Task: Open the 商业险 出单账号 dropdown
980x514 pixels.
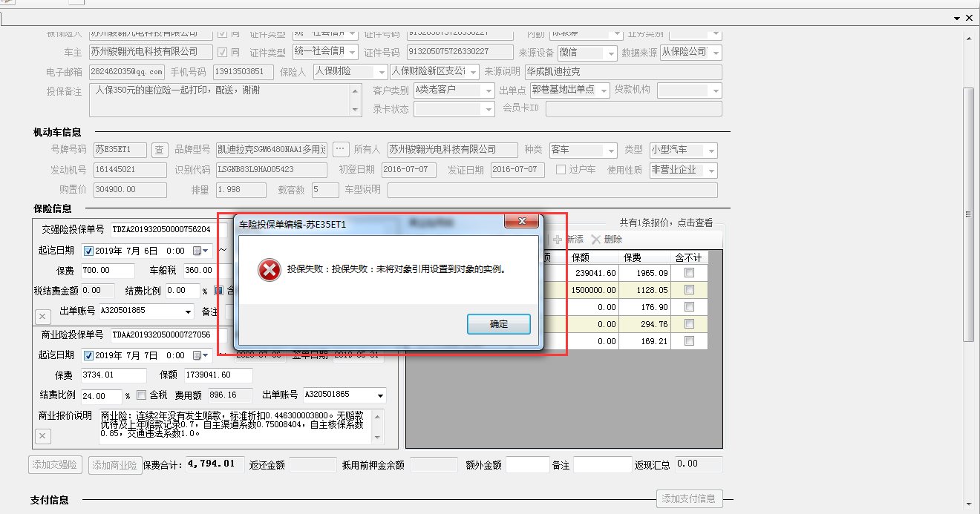Action: tap(380, 395)
